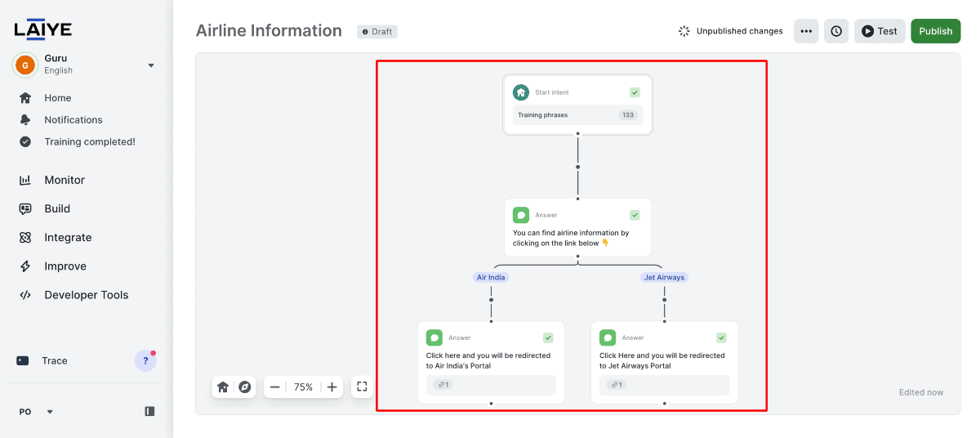Toggle the Jet Airways answer checkmark

721,337
